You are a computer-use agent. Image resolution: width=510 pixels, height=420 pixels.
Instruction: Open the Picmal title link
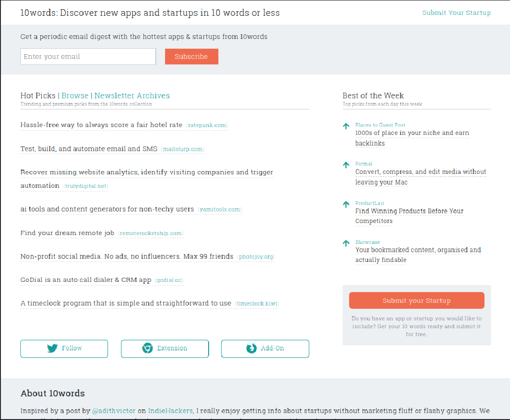click(x=363, y=164)
